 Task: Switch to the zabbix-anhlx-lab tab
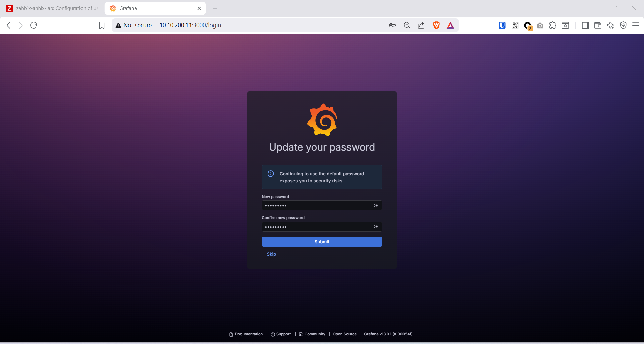54,8
